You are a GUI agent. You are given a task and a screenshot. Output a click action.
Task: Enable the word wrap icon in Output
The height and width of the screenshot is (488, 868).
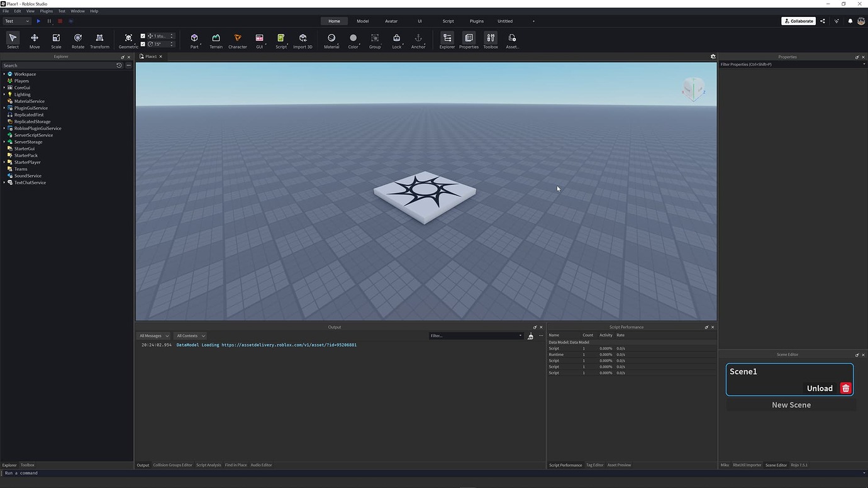(530, 336)
